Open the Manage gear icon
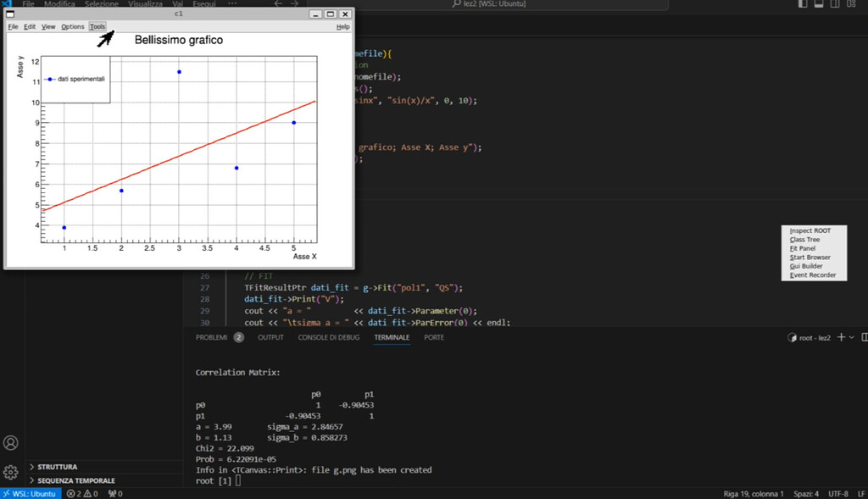The width and height of the screenshot is (868, 499). tap(11, 472)
